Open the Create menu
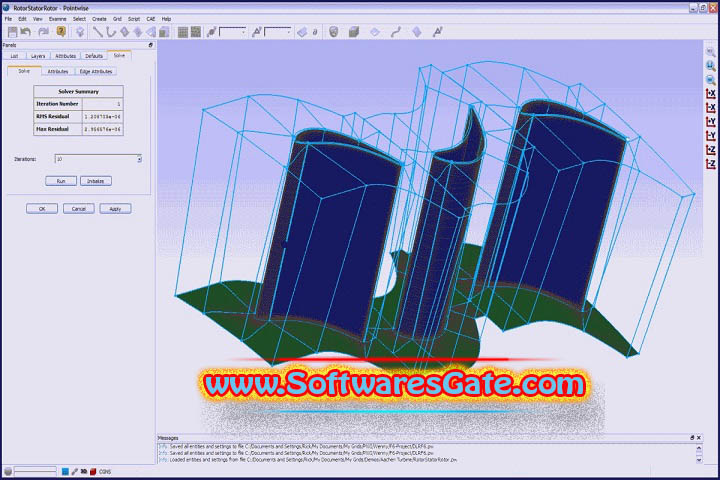720x480 pixels. pos(99,19)
